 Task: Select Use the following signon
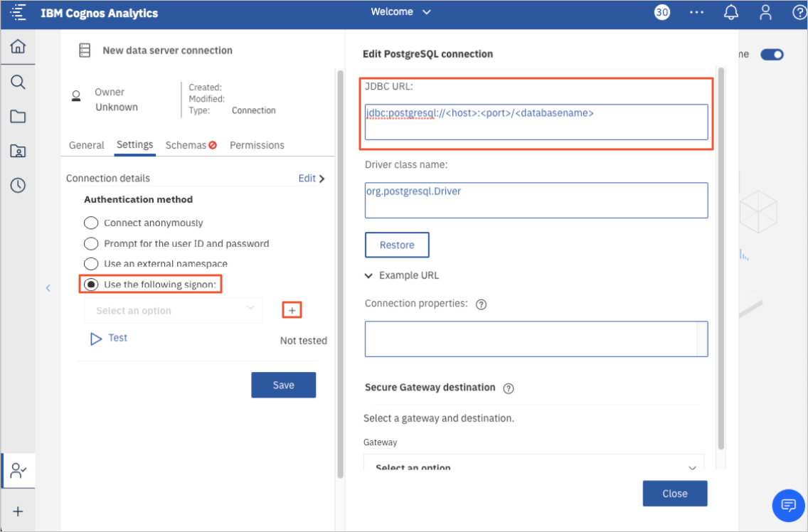pos(91,284)
